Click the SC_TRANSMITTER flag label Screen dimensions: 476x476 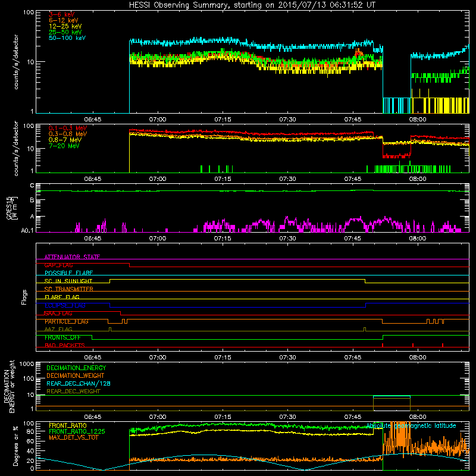point(68,289)
